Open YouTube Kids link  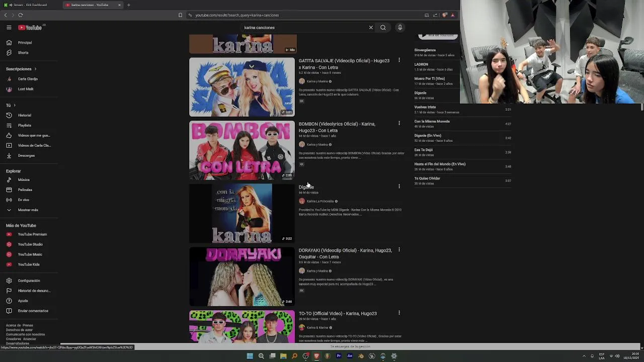(29, 264)
